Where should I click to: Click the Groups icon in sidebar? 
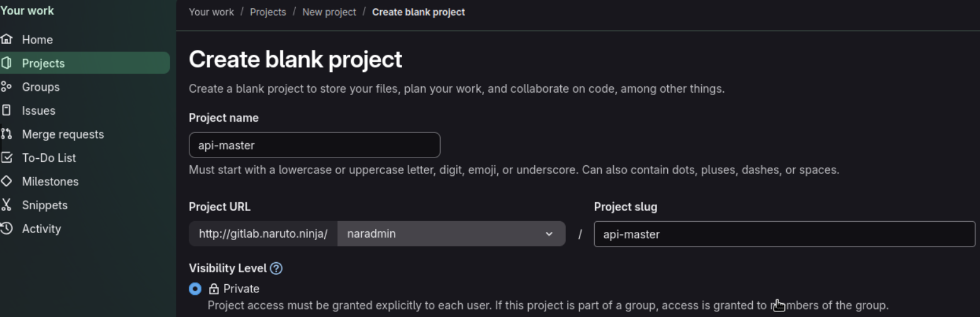pyautogui.click(x=6, y=87)
